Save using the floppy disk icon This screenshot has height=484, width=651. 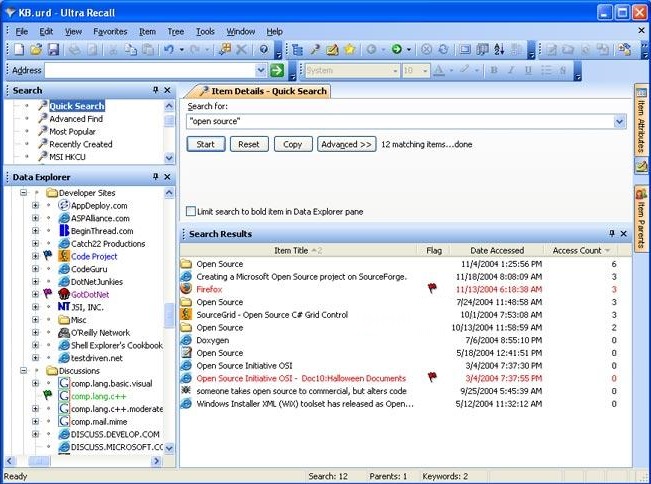point(54,49)
